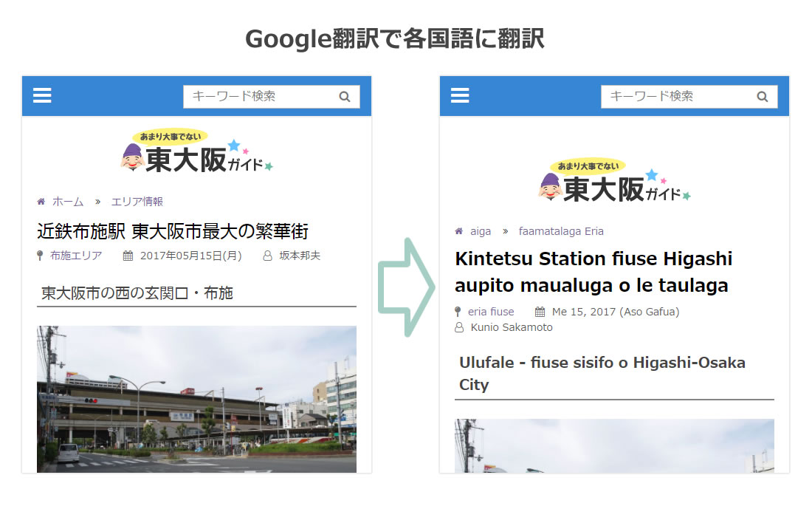812x506 pixels.
Task: Focus keyword search field in right page
Action: [689, 97]
